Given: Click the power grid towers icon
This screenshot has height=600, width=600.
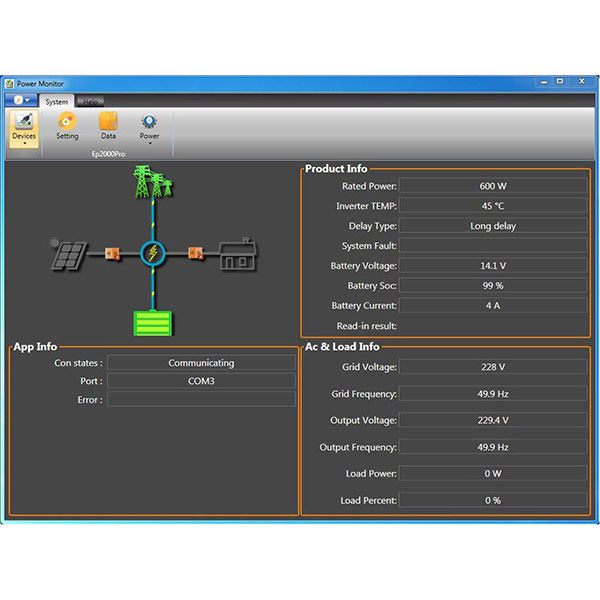Looking at the screenshot, I should (153, 182).
